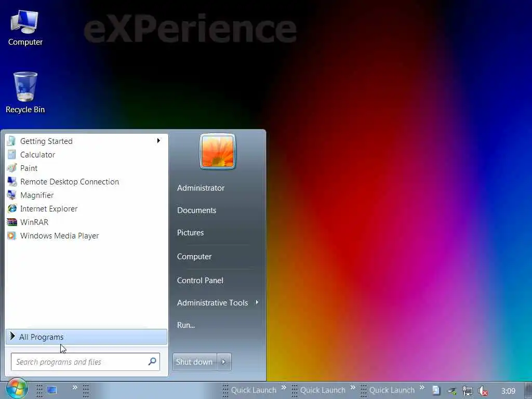The height and width of the screenshot is (399, 532).
Task: Click the magnifying glass search icon
Action: click(152, 362)
